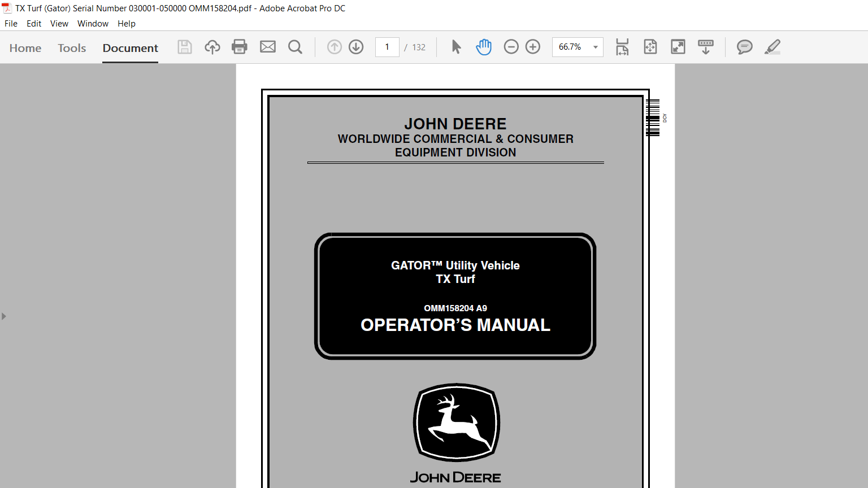Select the Highlight text pen tool
868x488 pixels.
(x=772, y=47)
